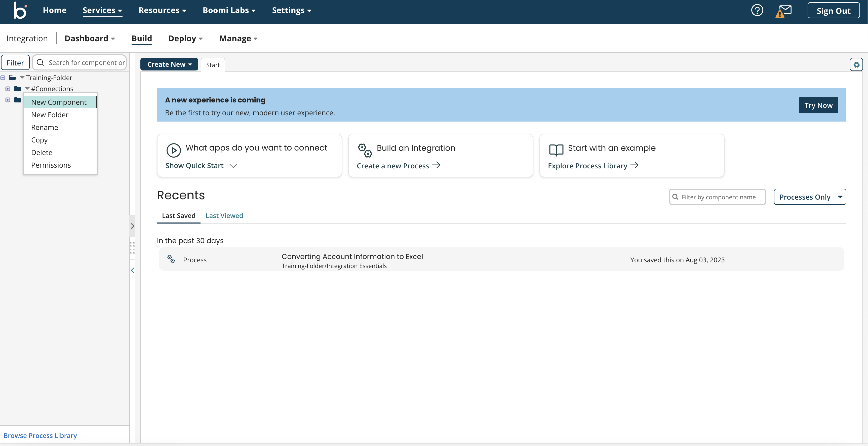Click the magnifier in the component search box

[40, 62]
